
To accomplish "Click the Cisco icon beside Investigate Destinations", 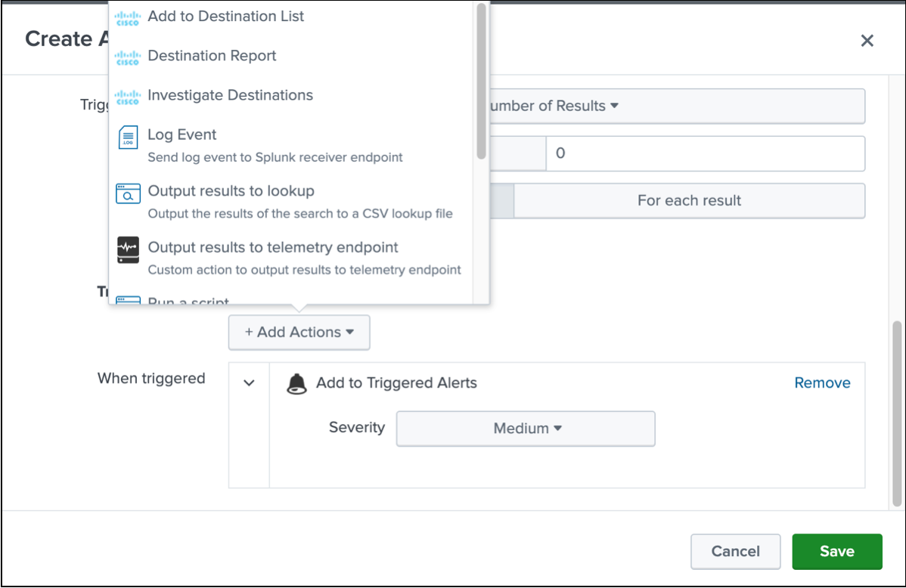I will [128, 97].
